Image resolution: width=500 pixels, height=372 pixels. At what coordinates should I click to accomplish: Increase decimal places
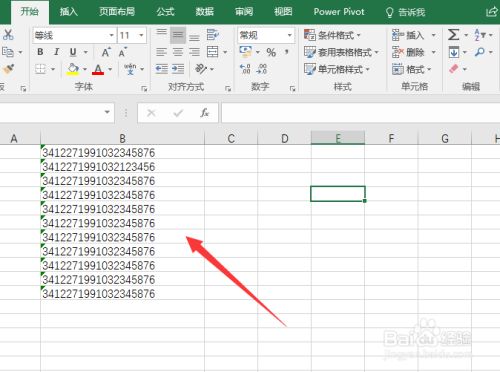point(245,69)
